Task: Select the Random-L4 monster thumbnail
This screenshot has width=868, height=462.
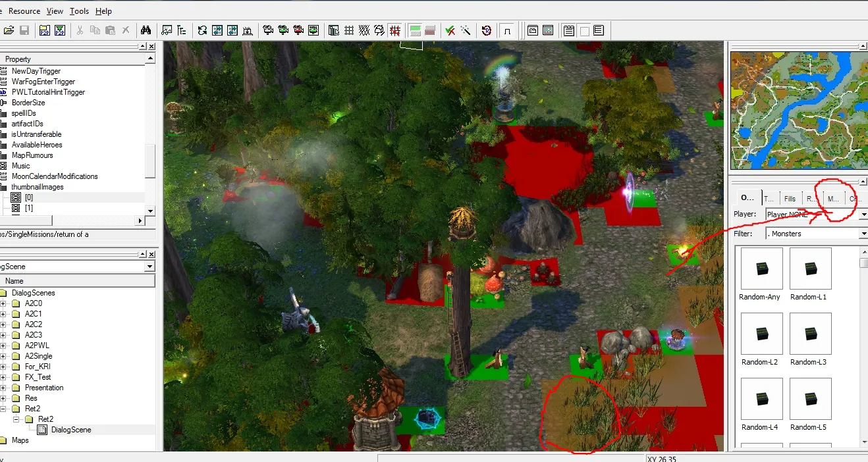Action: click(761, 399)
